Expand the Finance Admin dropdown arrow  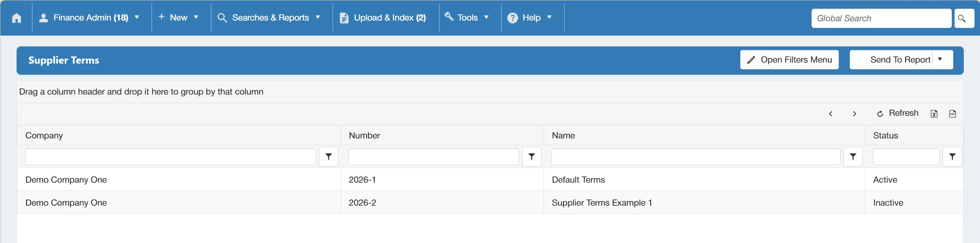point(137,18)
